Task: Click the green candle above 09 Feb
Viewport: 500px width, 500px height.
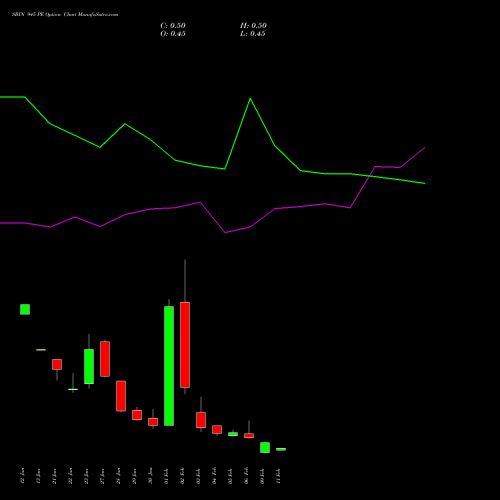Action: pyautogui.click(x=265, y=447)
